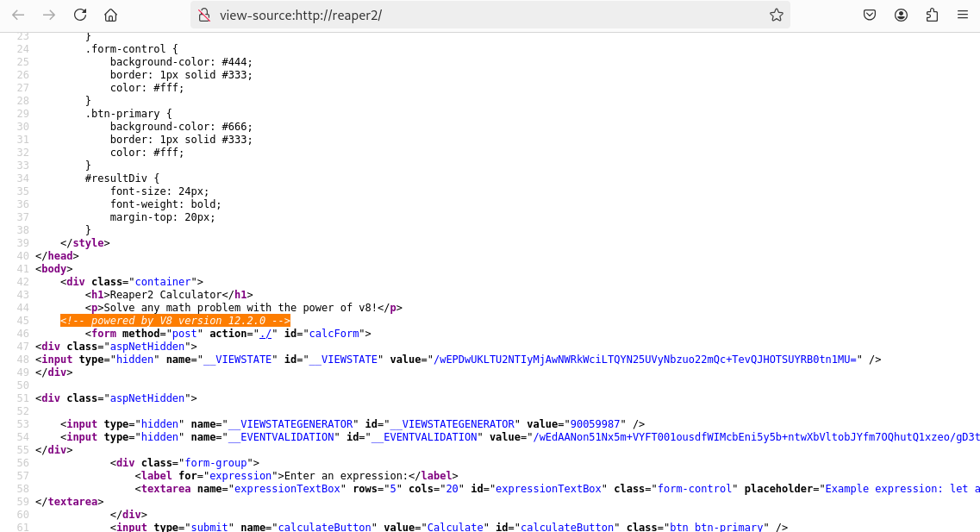
Task: Open the Firefox account menu
Action: (x=901, y=15)
